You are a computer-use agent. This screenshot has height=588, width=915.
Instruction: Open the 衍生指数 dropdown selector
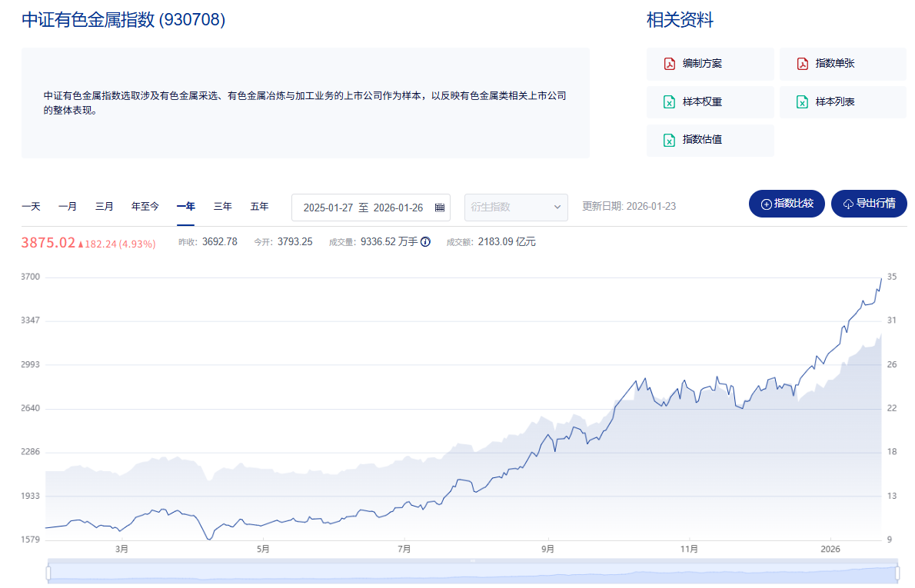(515, 207)
